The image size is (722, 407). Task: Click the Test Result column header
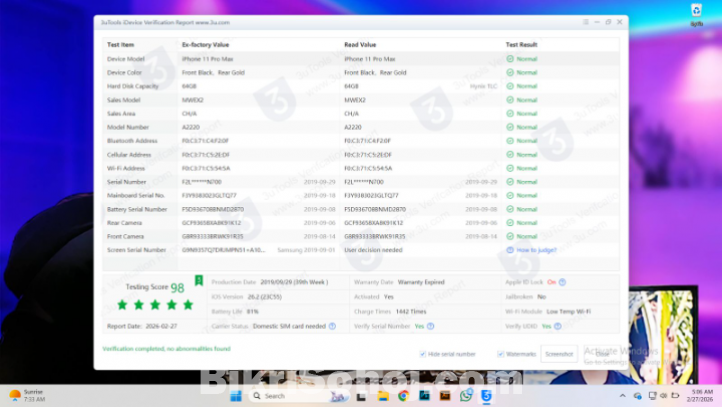(x=521, y=45)
